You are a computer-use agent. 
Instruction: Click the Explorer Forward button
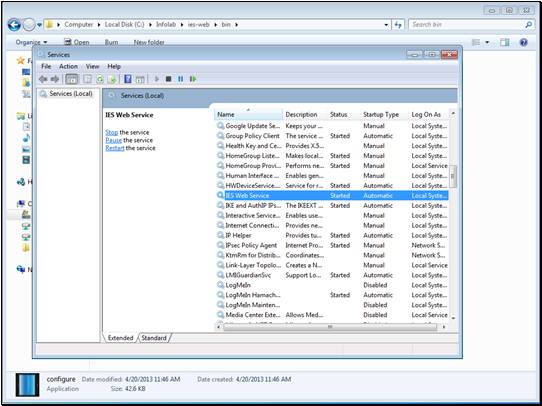[29, 25]
